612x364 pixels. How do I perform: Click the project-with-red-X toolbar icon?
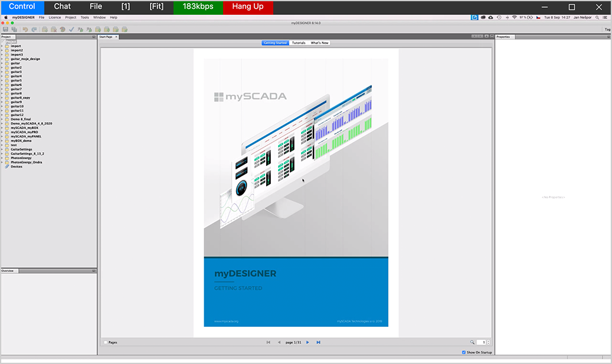54,29
